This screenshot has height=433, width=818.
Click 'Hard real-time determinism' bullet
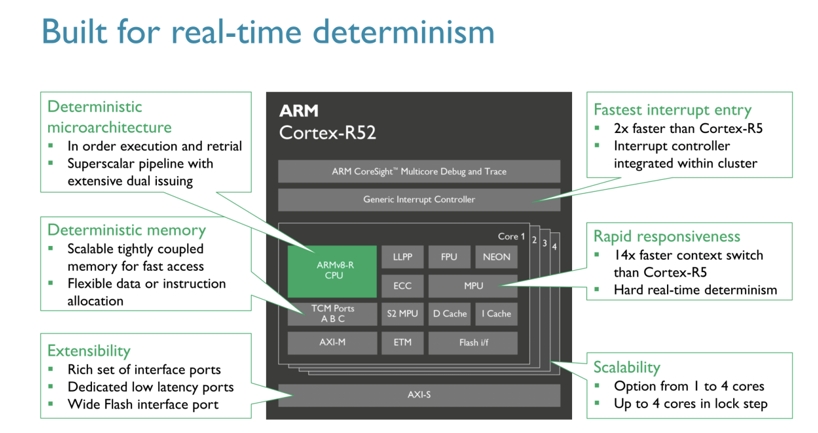695,290
